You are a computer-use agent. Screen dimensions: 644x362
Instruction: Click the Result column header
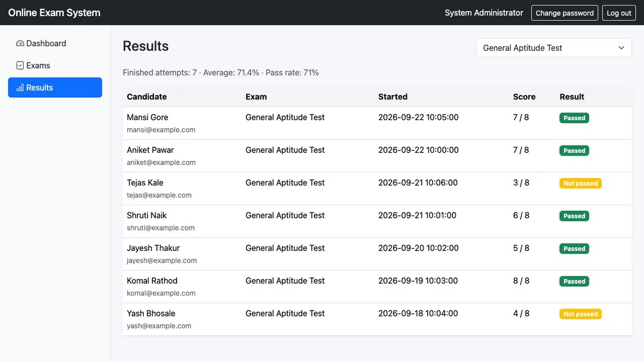click(572, 97)
